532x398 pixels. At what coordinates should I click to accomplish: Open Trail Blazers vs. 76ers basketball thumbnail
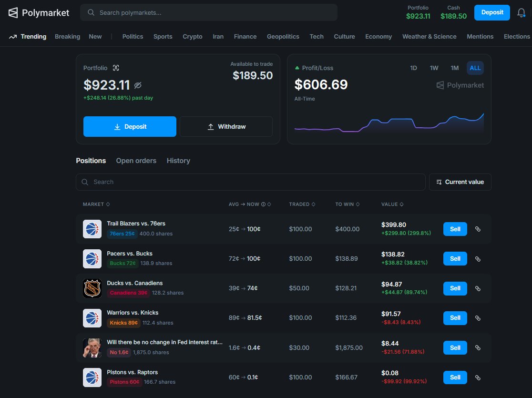pos(92,229)
